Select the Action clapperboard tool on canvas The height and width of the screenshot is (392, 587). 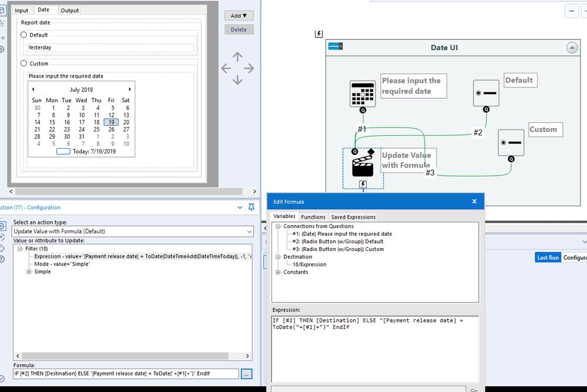[363, 165]
